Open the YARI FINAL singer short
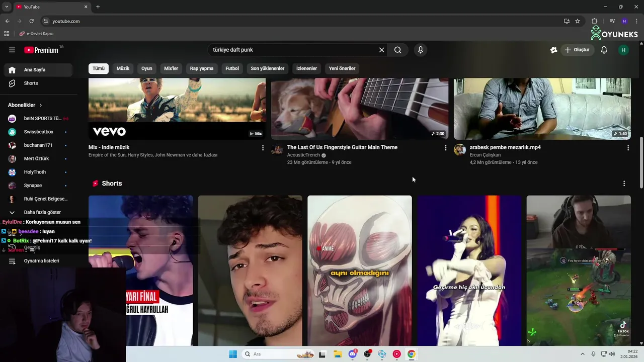This screenshot has width=644, height=362. click(x=141, y=270)
